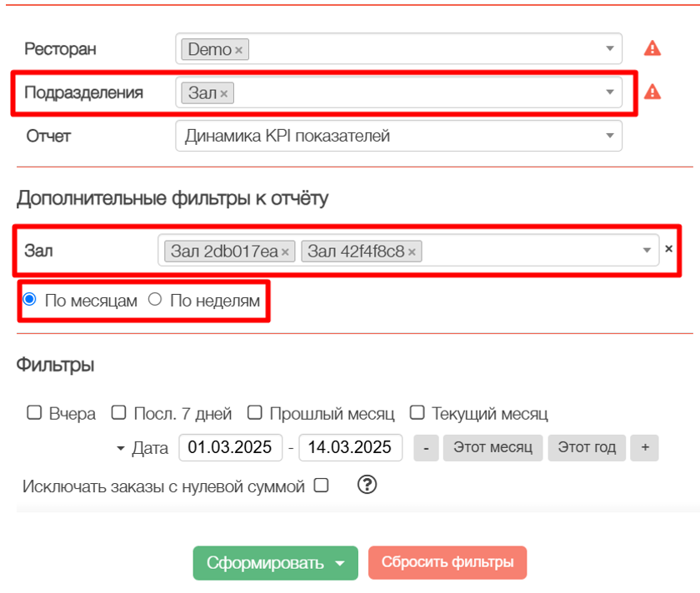Image resolution: width=700 pixels, height=593 pixels.
Task: Check the Посл. 7 дней option
Action: [x=119, y=413]
